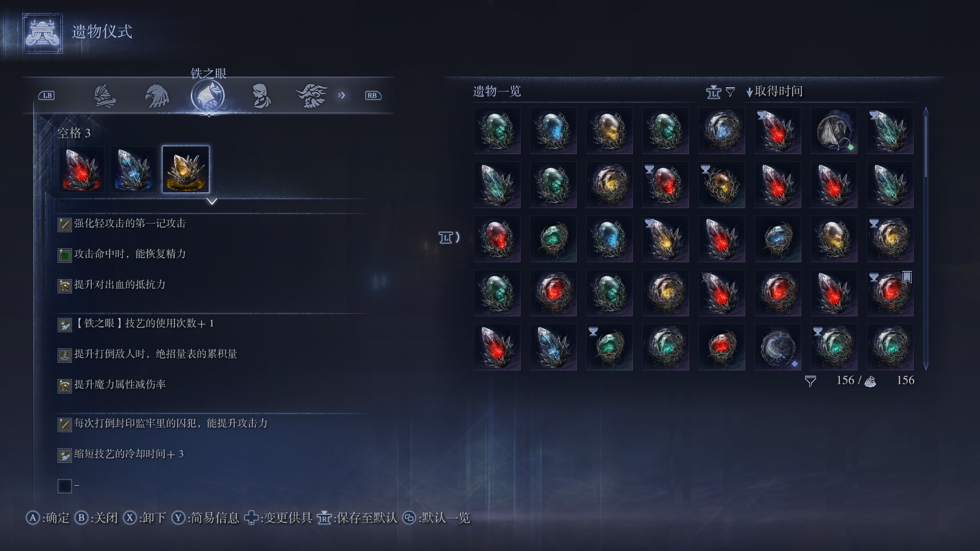
Task: Toggle the filter funnel near 取得时间
Action: [x=730, y=92]
